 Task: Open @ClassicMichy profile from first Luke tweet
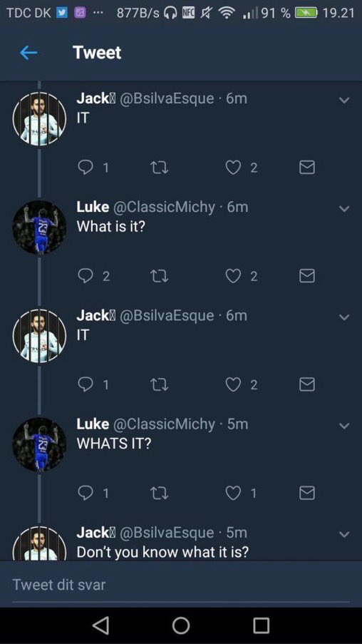pos(164,208)
